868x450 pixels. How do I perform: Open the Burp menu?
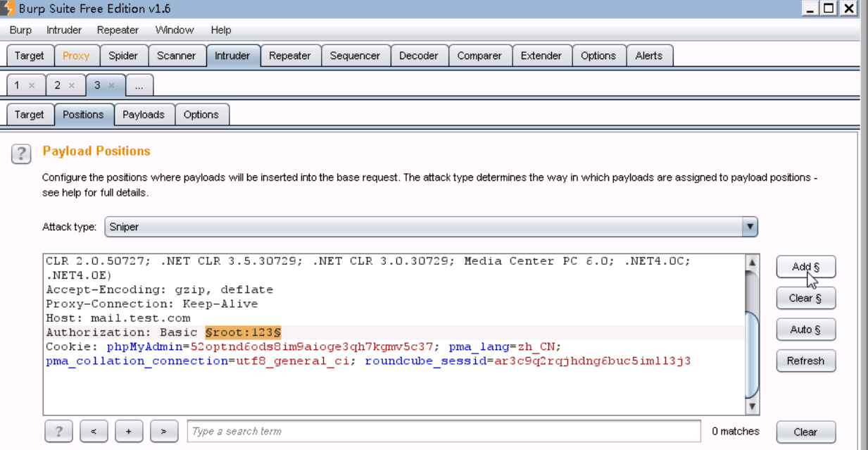(x=20, y=30)
